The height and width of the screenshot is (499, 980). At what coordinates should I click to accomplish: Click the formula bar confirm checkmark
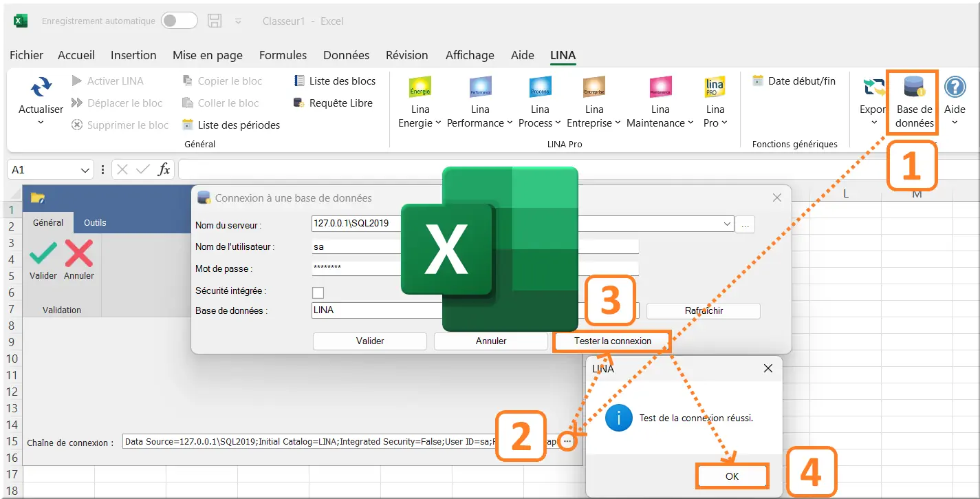[x=143, y=169]
